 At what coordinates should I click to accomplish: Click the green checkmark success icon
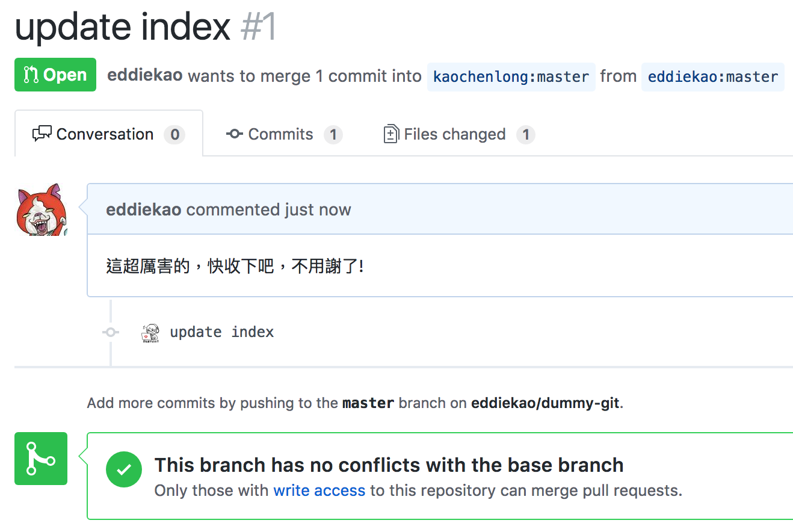[124, 469]
